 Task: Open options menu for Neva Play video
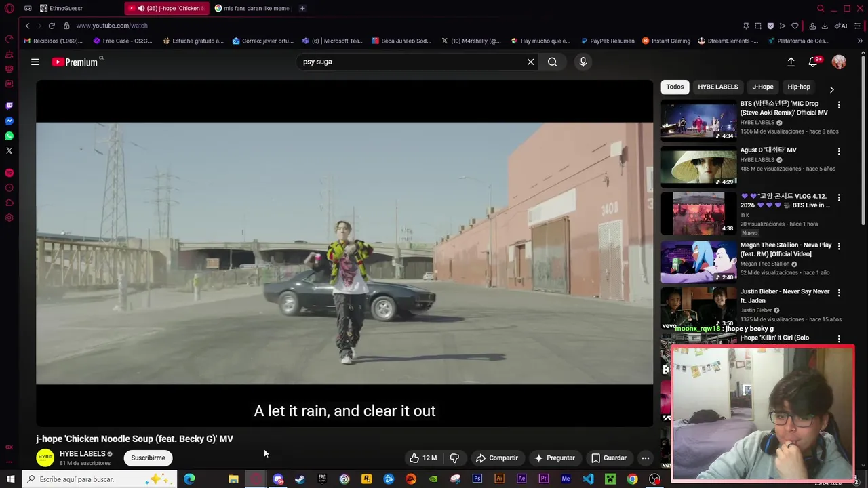click(x=839, y=246)
